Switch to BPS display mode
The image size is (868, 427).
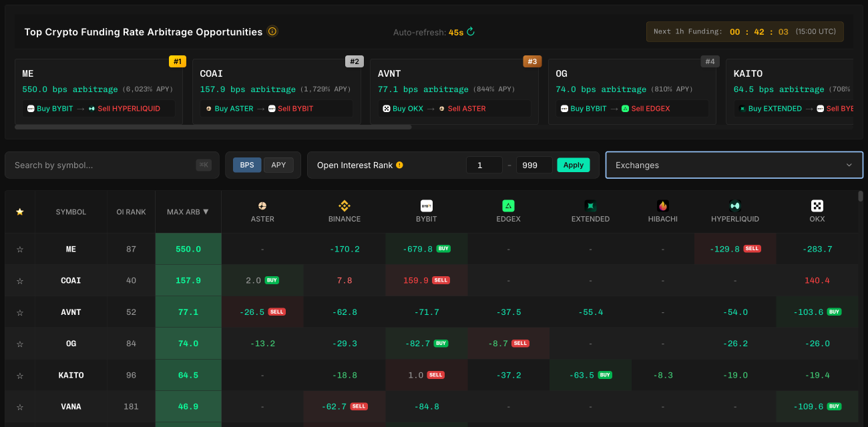click(246, 164)
